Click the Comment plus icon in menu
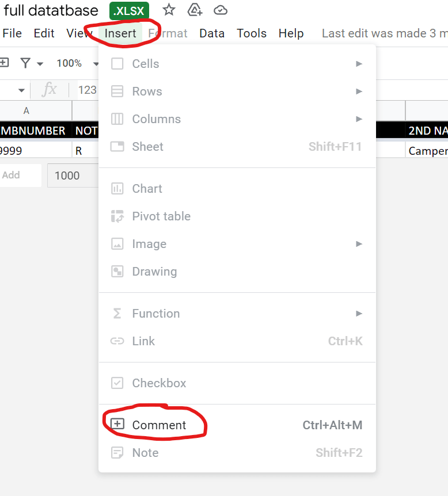 click(x=117, y=425)
